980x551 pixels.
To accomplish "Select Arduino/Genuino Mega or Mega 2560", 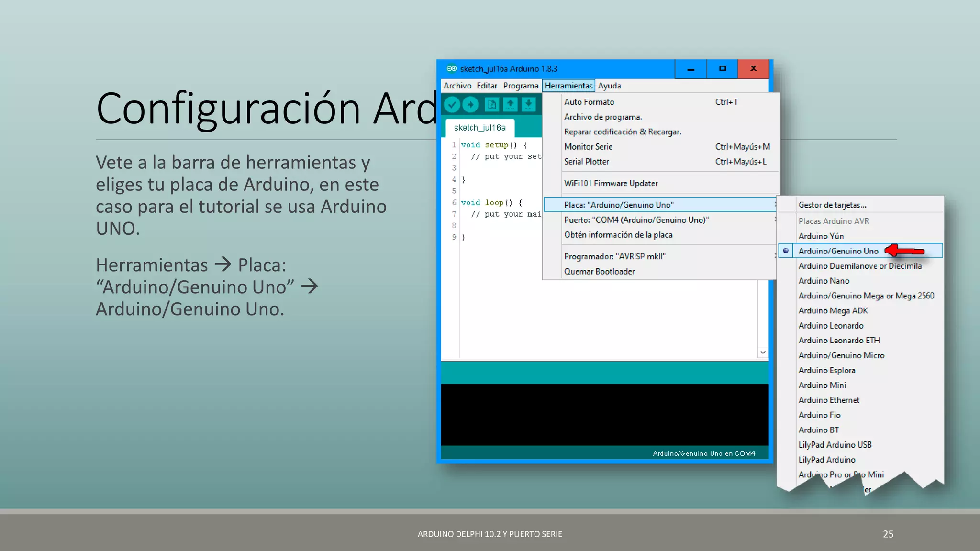I will 860,296.
